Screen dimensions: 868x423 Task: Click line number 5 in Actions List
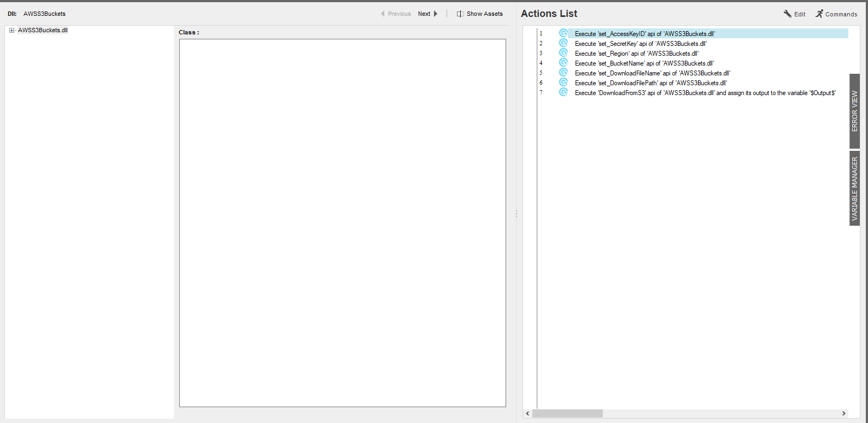tap(541, 73)
